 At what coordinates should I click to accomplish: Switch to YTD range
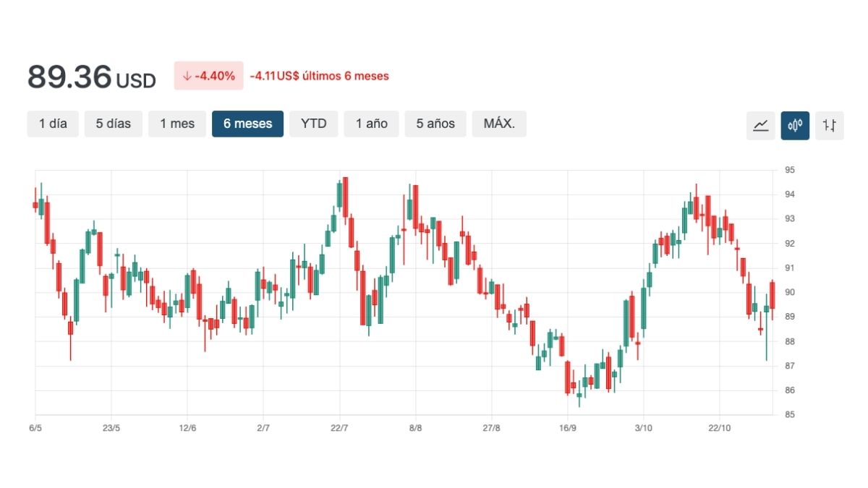(x=313, y=124)
